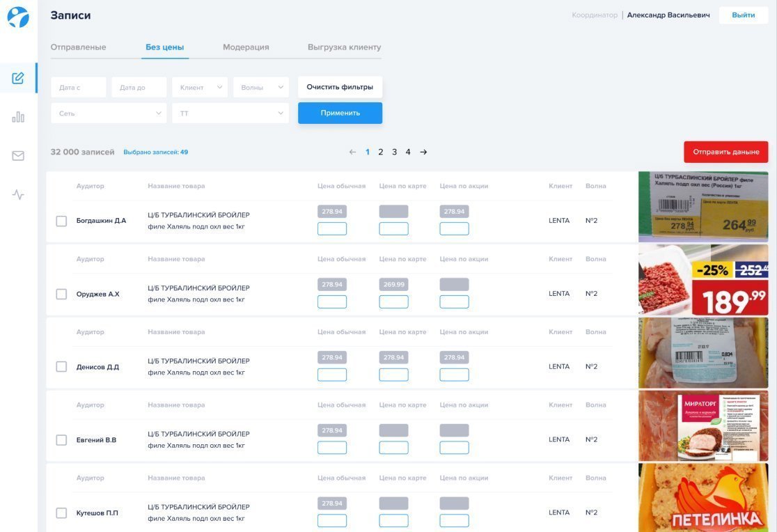
Task: Click the Координатор role label
Action: (x=595, y=15)
